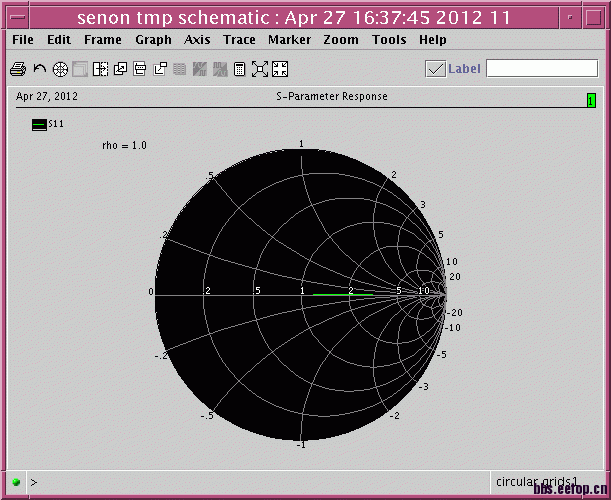Click the split-with-arrow subwindow icon
Viewport: 611px width, 500px height.
point(101,69)
